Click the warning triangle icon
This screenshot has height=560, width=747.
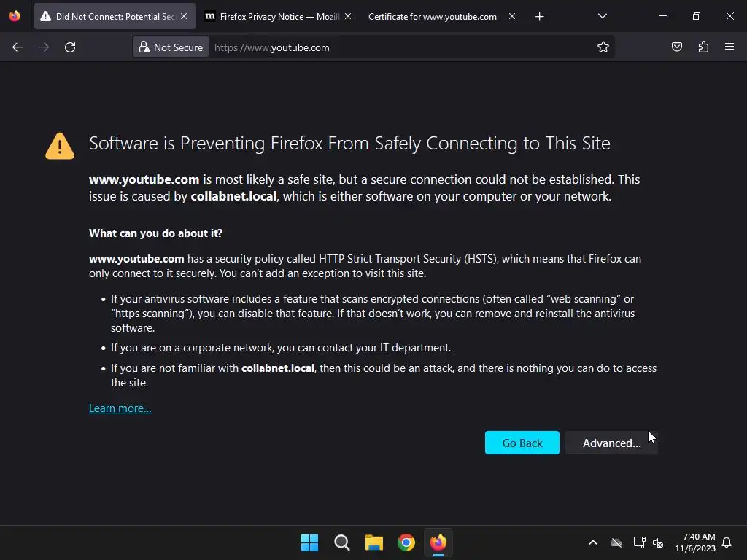tap(60, 146)
